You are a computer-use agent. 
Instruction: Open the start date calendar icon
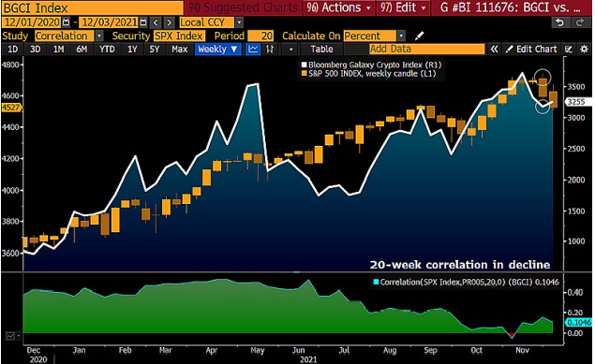tap(66, 22)
